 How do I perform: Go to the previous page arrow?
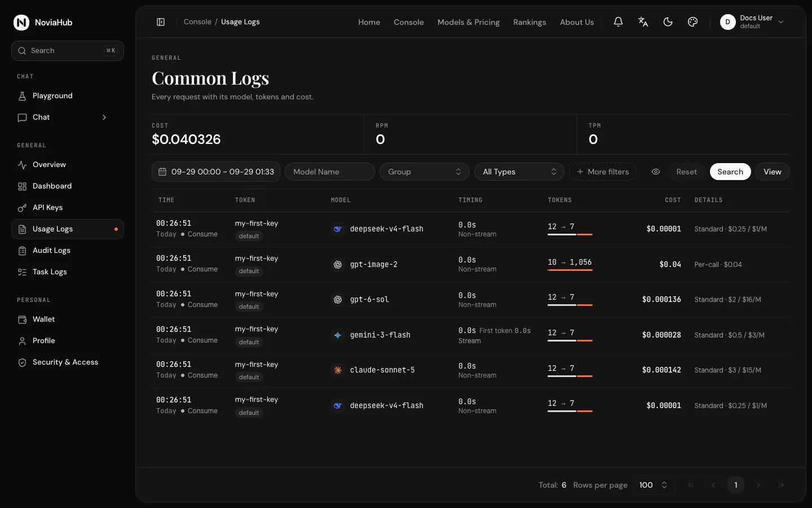tap(713, 485)
